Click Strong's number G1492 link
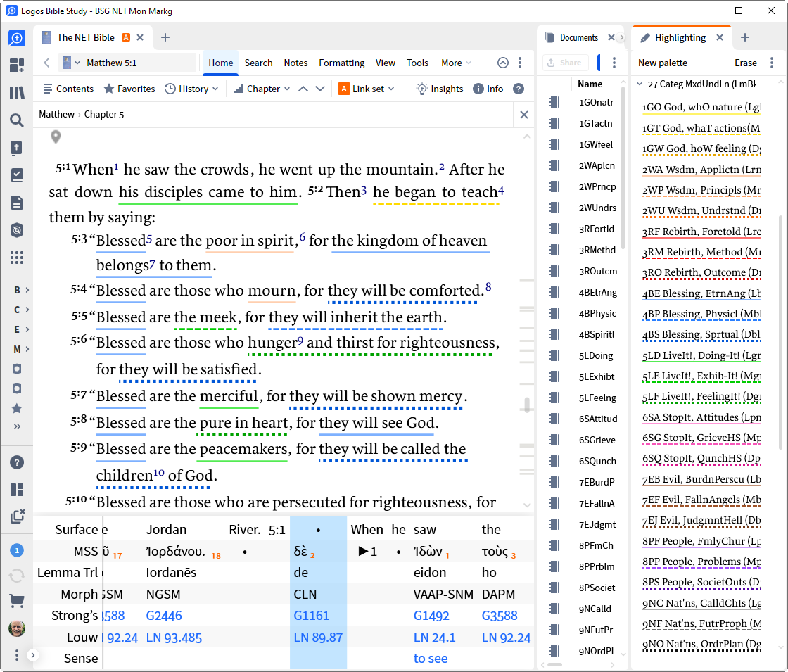Image resolution: width=788 pixels, height=672 pixels. click(431, 616)
